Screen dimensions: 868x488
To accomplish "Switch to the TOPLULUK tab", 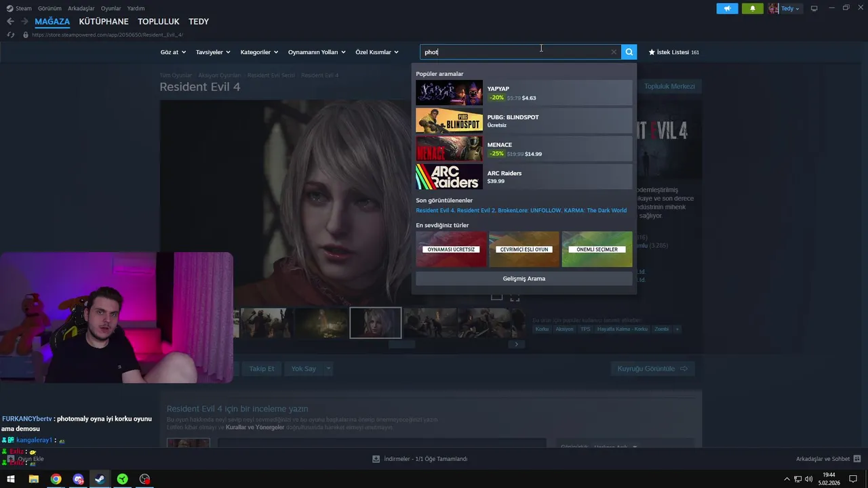I will pos(159,22).
